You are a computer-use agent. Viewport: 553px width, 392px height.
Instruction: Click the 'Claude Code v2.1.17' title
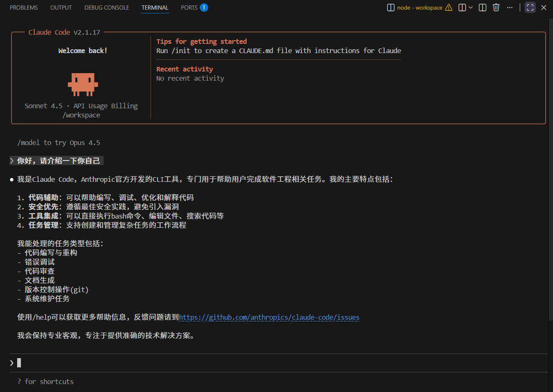click(x=64, y=32)
